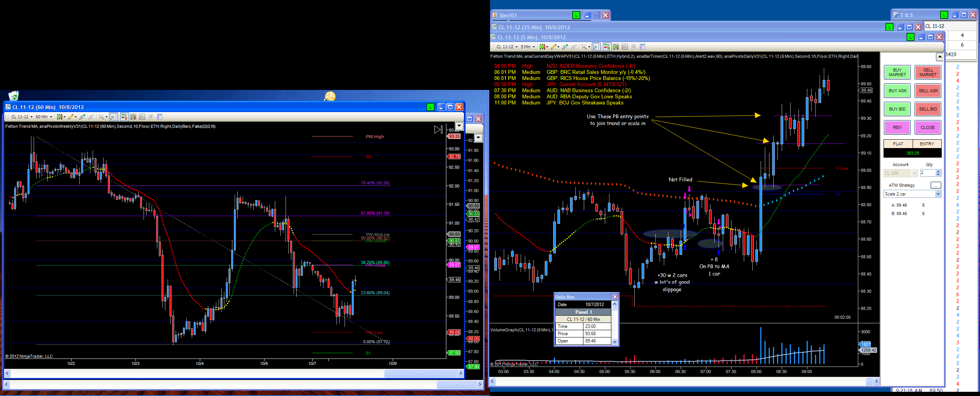Click SELL MARKET button
Screen dimensions: 980x396
[x=928, y=72]
